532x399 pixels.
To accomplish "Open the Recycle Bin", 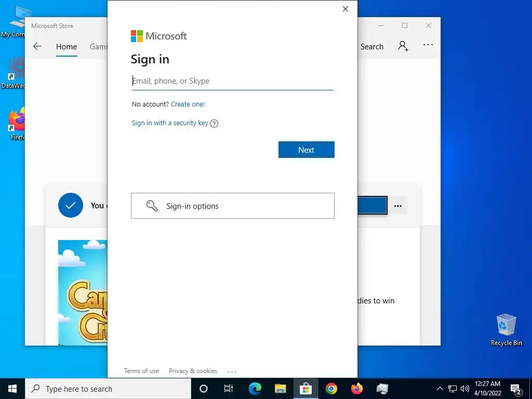I will pos(506,330).
